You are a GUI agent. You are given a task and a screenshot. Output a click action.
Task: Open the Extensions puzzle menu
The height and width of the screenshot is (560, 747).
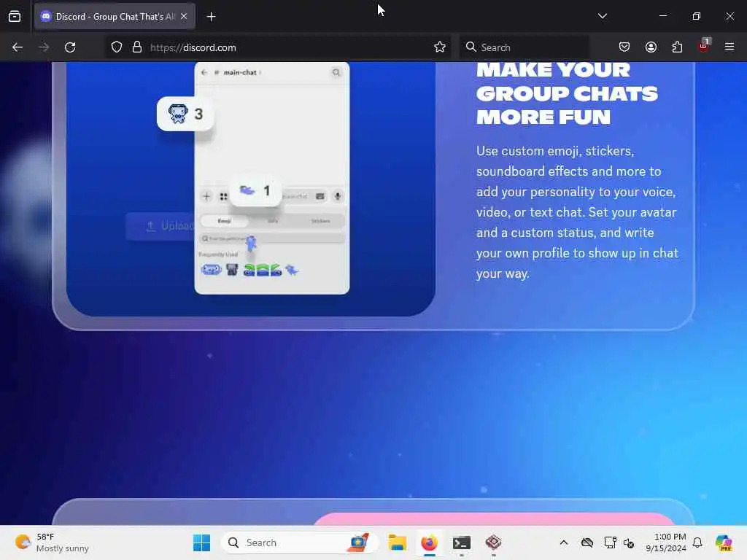click(677, 47)
